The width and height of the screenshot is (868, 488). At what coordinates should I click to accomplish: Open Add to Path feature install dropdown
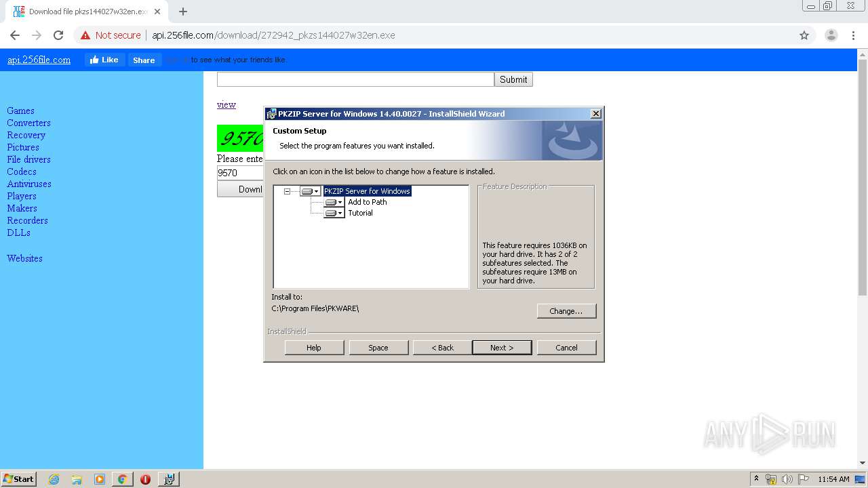click(334, 202)
